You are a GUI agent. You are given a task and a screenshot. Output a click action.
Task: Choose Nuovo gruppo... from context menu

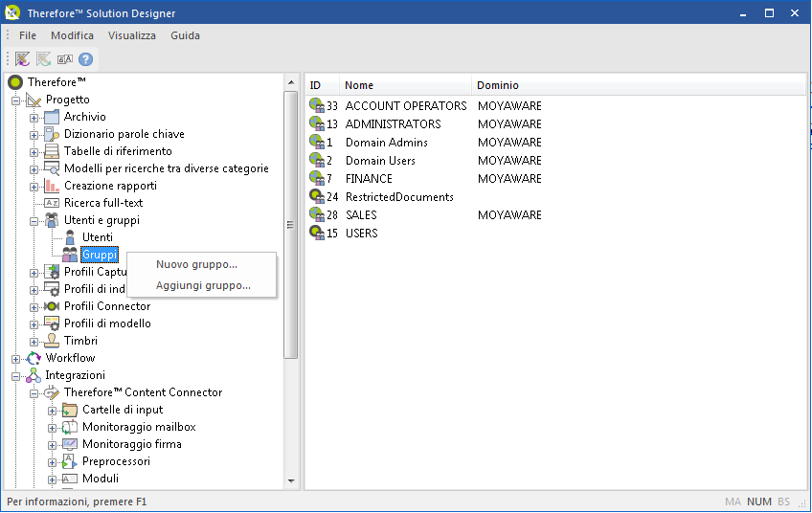(201, 264)
